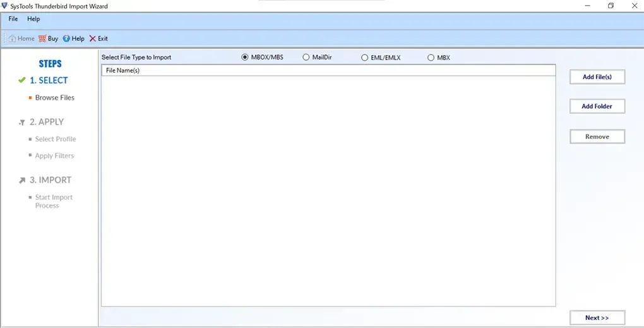Click the Add Folder button

(x=597, y=106)
